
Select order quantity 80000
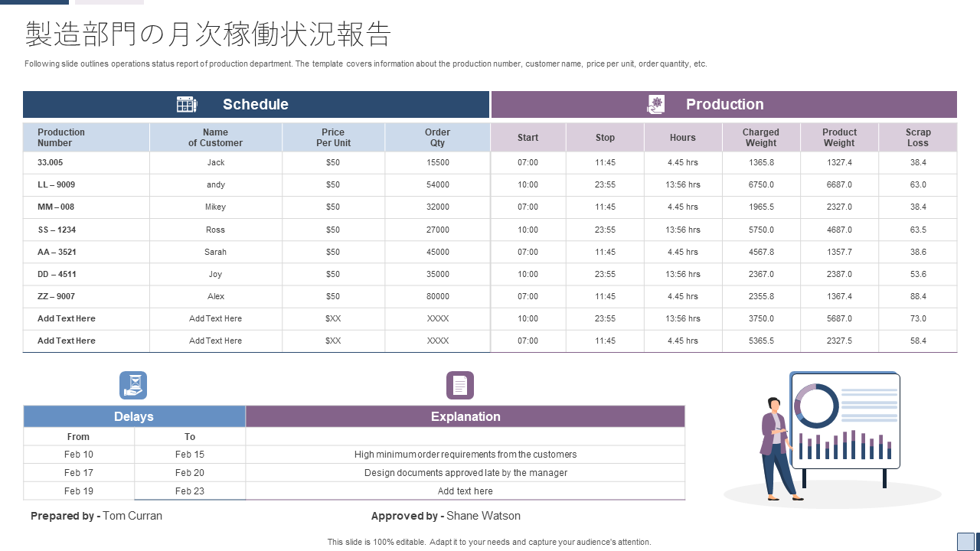tap(438, 296)
